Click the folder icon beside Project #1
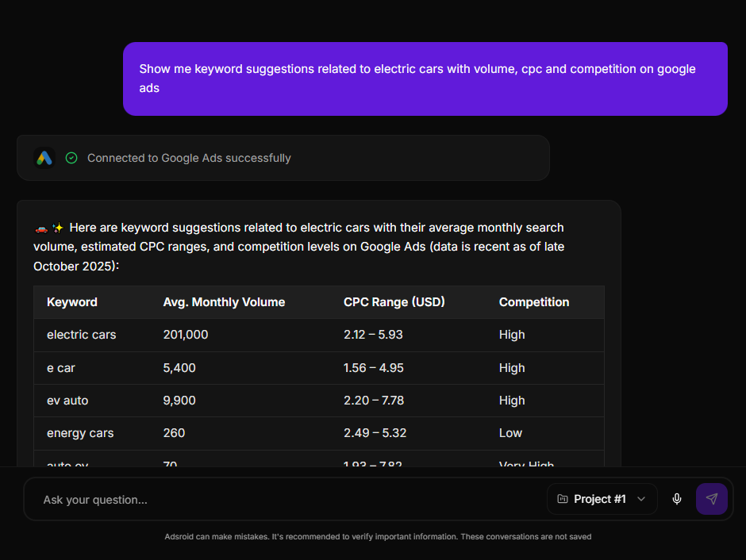The width and height of the screenshot is (746, 560). [563, 499]
